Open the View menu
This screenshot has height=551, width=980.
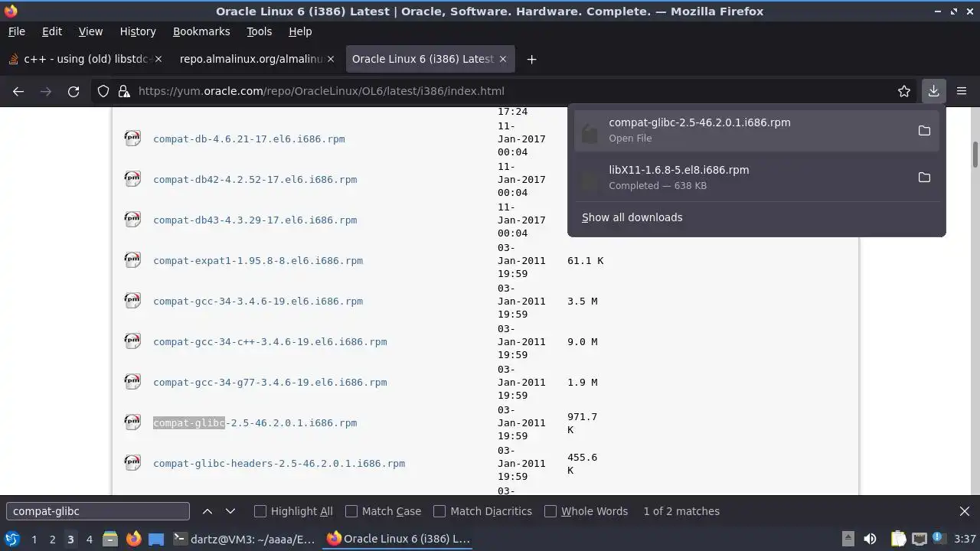click(x=90, y=31)
